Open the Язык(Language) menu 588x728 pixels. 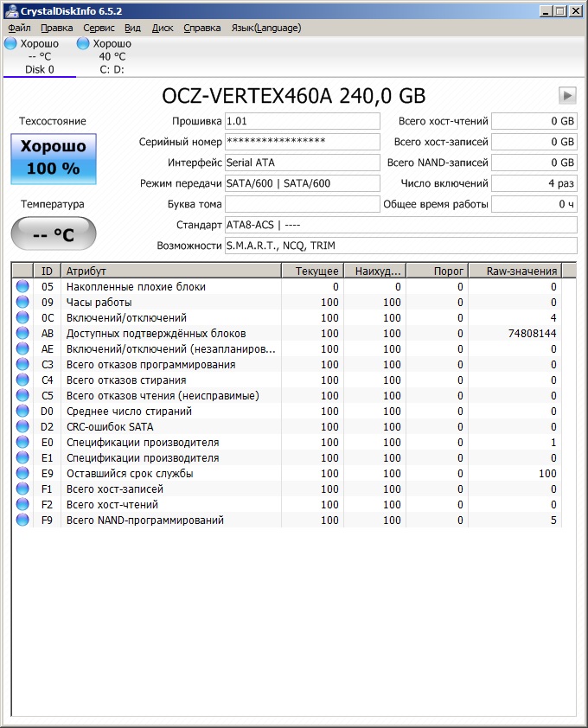pyautogui.click(x=266, y=28)
